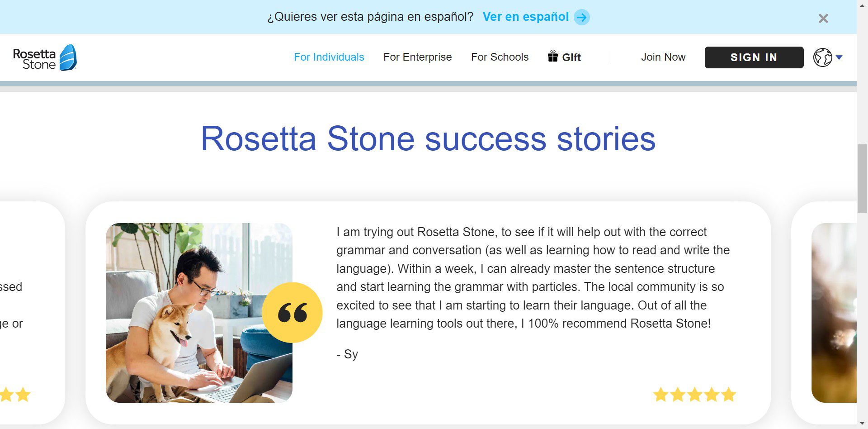Select the Ver en español link

[525, 17]
